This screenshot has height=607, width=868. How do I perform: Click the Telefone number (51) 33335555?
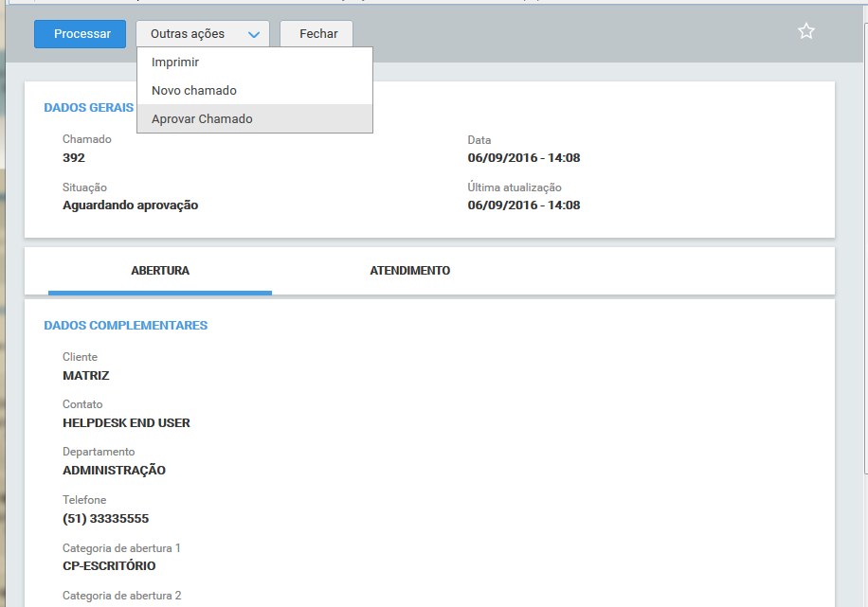click(106, 518)
